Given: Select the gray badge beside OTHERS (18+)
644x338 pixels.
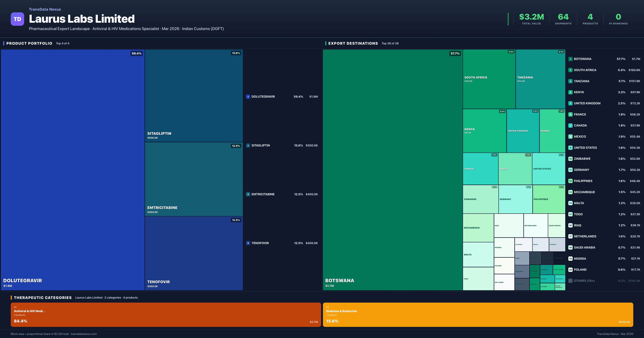Looking at the screenshot, I should [570, 280].
